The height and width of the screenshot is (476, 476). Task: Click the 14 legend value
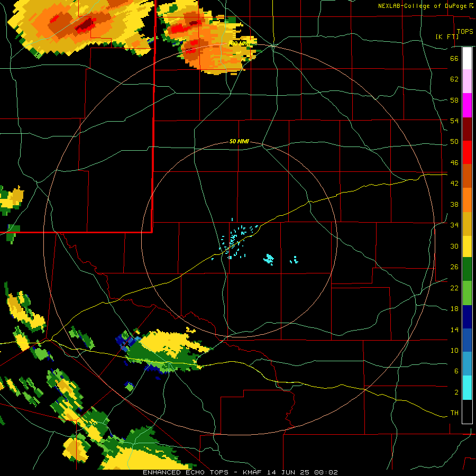click(454, 329)
